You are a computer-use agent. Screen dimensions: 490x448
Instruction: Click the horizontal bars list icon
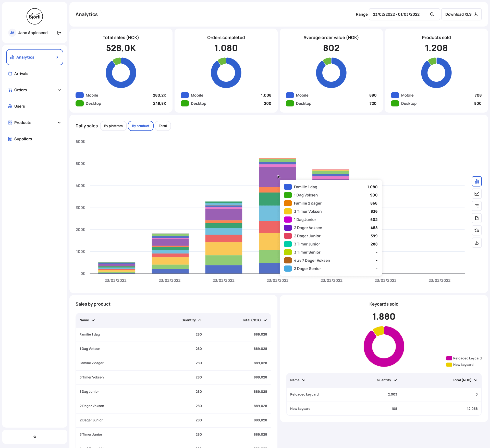tap(476, 206)
